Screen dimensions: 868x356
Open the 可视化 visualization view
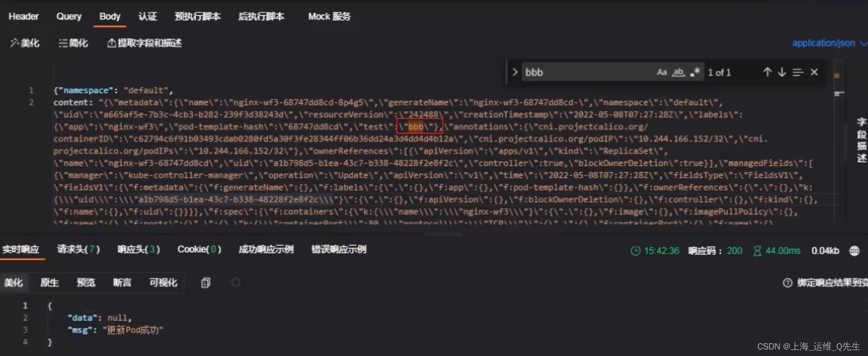pyautogui.click(x=163, y=283)
